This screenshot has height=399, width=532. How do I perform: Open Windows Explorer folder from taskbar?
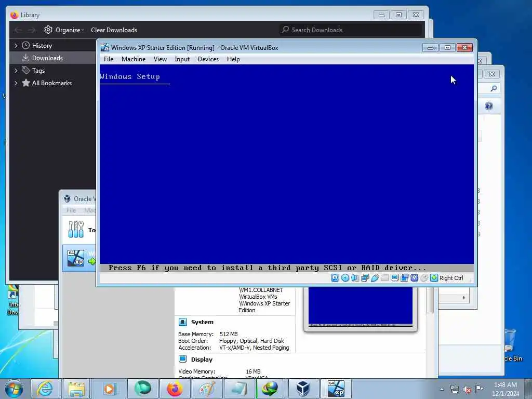(x=77, y=389)
